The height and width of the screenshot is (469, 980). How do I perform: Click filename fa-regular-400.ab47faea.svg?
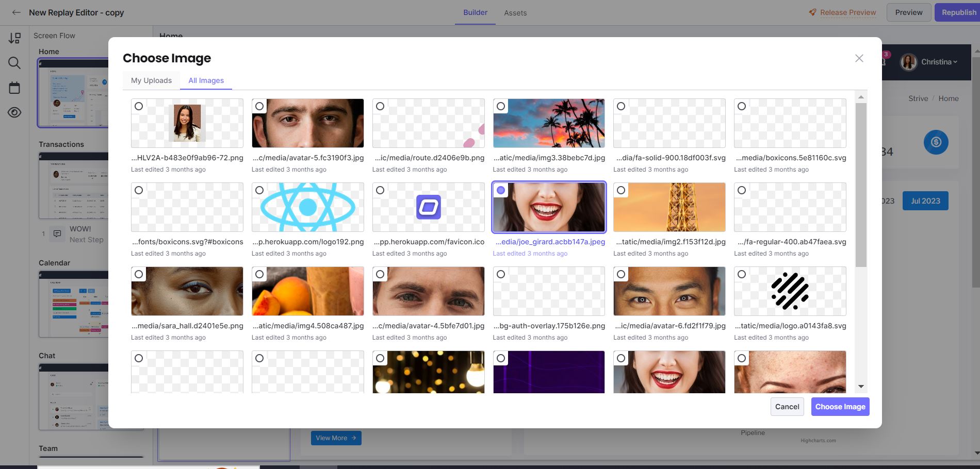tap(792, 242)
